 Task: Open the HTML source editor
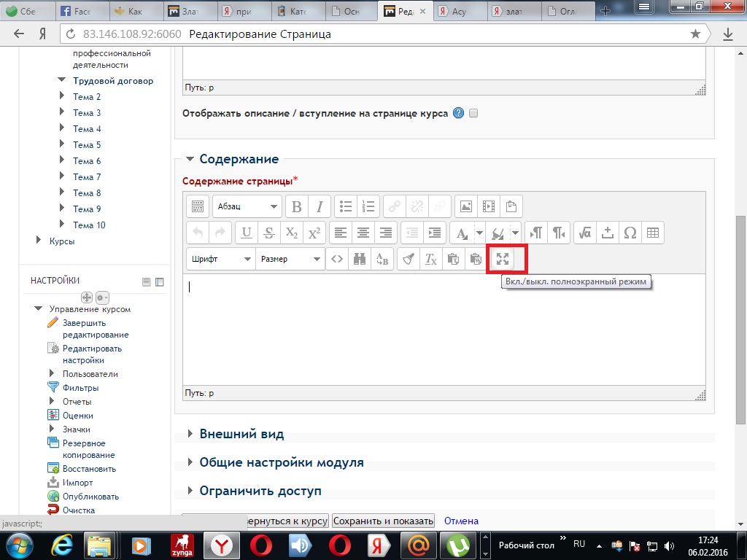tap(337, 259)
